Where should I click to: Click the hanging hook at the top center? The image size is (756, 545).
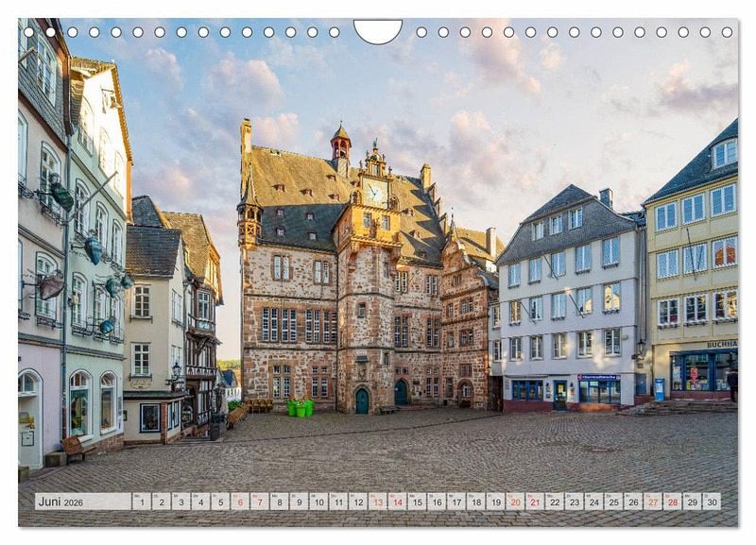click(x=378, y=31)
